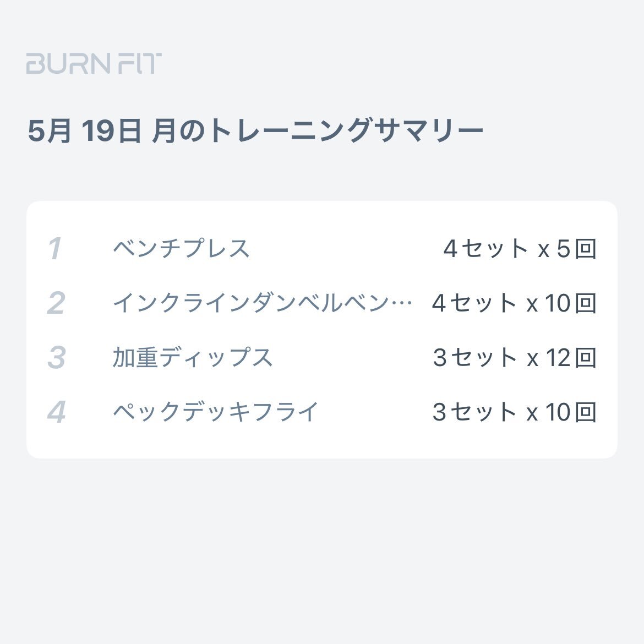Select 4セット x 10回 for incline dumbbell
The width and height of the screenshot is (644, 644).
[x=514, y=303]
